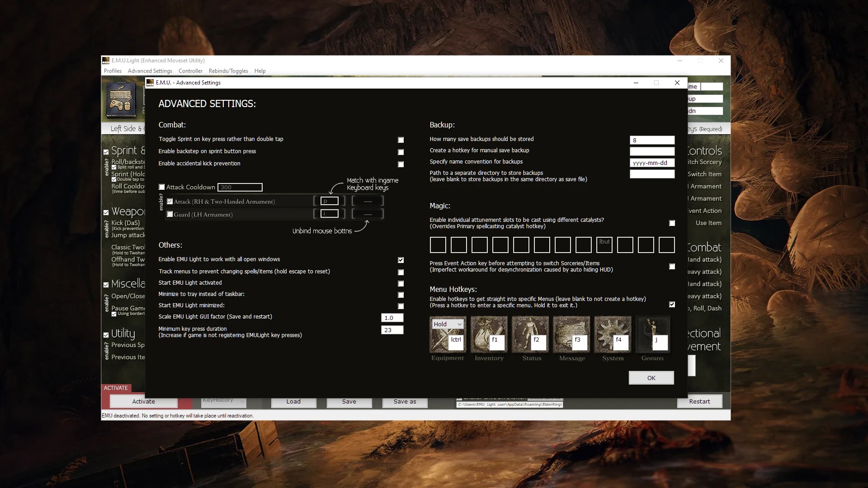The height and width of the screenshot is (488, 868).
Task: Open the Advanced Settings menu
Action: click(150, 71)
